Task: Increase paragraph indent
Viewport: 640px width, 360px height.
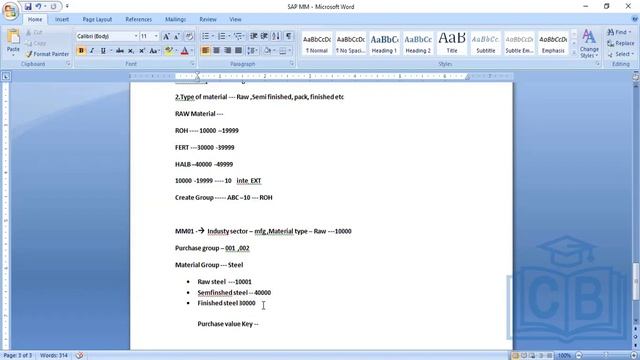Action: (264, 36)
